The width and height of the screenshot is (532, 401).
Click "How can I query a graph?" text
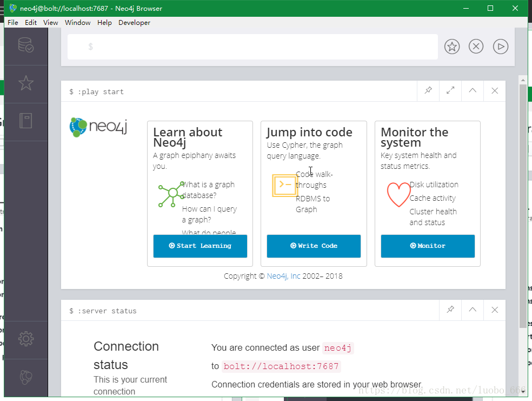point(209,214)
